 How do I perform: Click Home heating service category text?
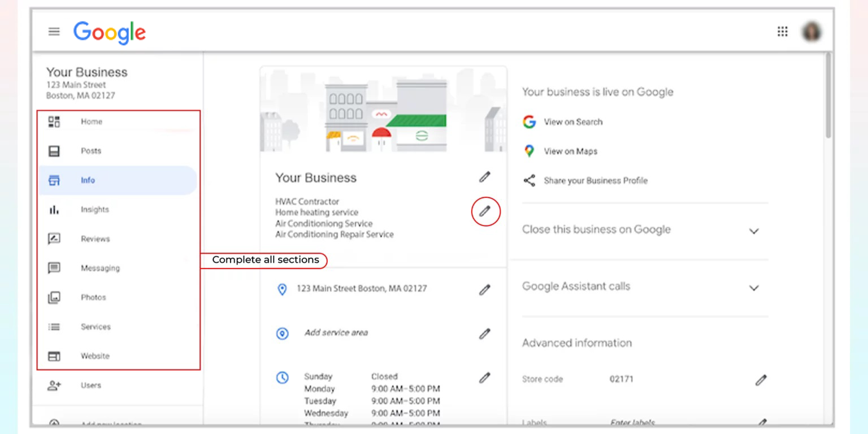(316, 212)
